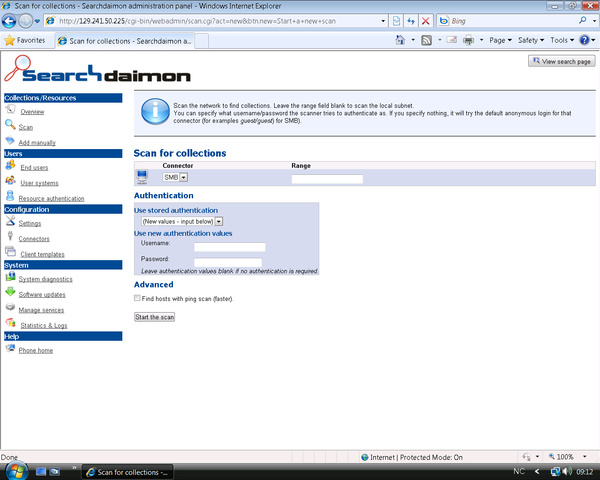This screenshot has height=480, width=600.
Task: Click the Statistics & Logs icon
Action: pyautogui.click(x=10, y=323)
